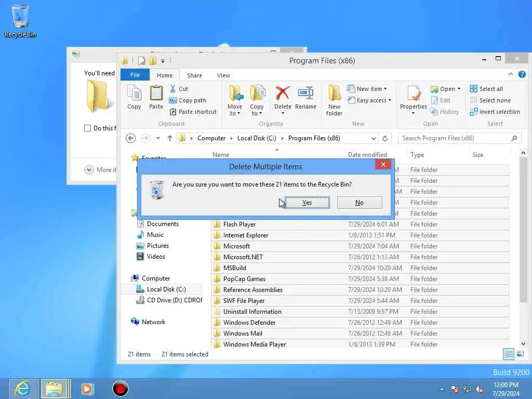This screenshot has height=399, width=532.
Task: Open the File tab
Action: coord(135,75)
